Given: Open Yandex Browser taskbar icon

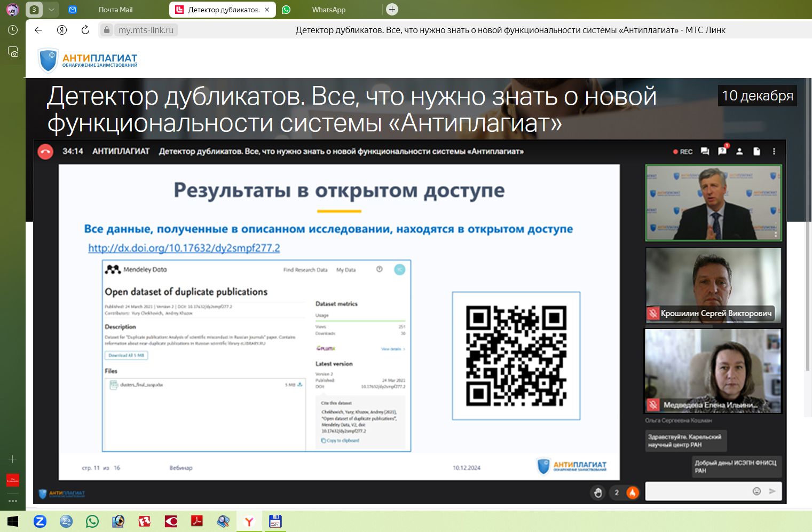Looking at the screenshot, I should tap(249, 521).
